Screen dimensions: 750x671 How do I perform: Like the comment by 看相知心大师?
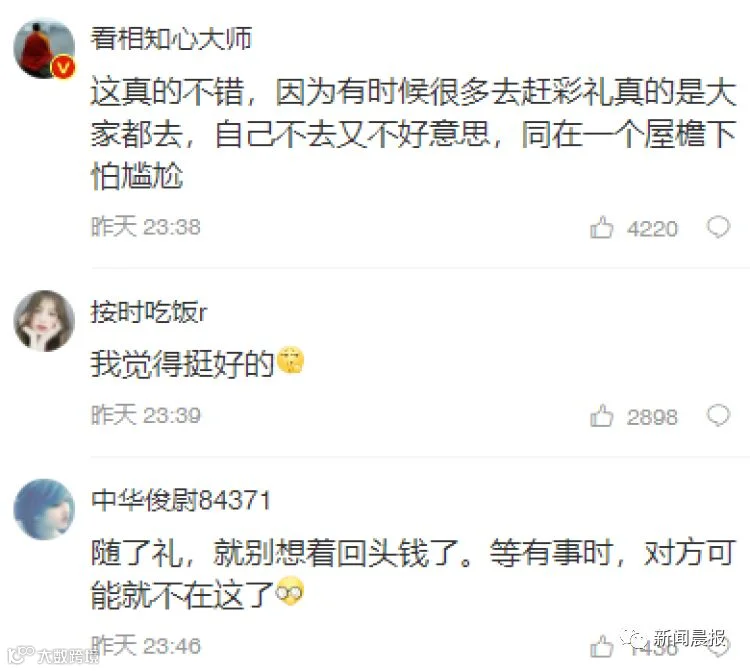tap(601, 227)
